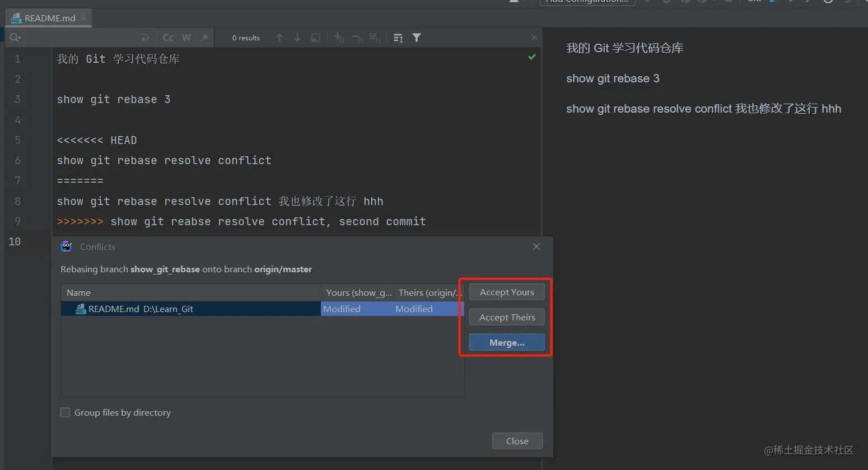Click the Yours (show_g... column header

tap(357, 292)
